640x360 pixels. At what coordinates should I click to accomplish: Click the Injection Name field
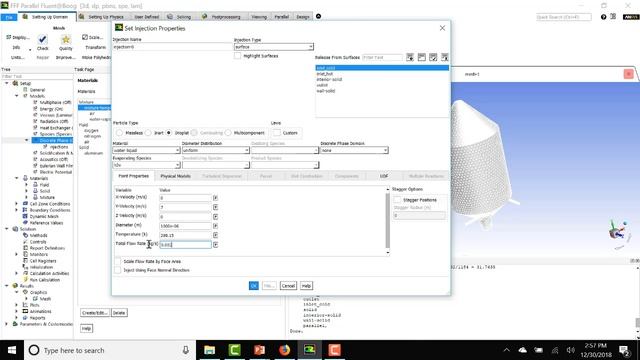pos(172,47)
